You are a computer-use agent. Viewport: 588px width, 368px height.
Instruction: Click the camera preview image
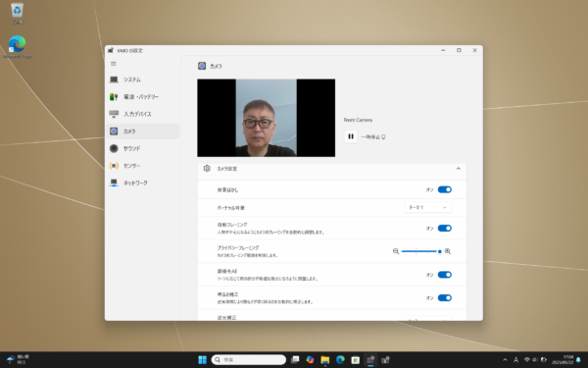click(x=267, y=118)
